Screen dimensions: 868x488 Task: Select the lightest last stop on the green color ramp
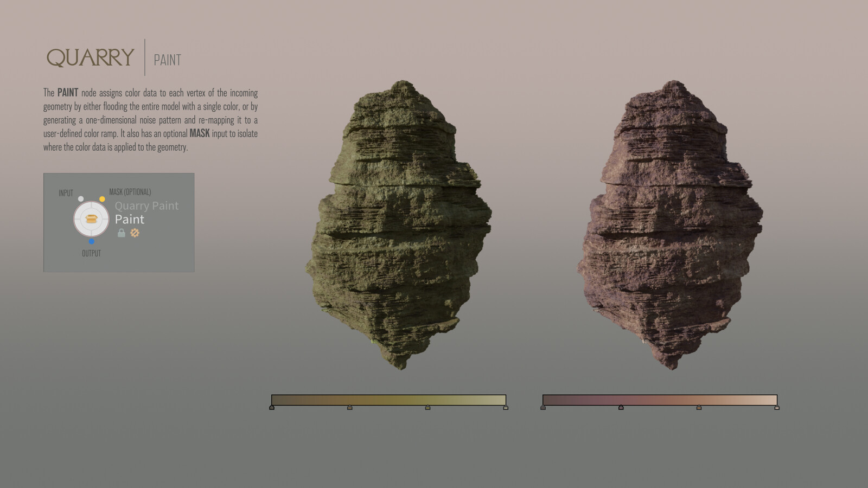coord(506,407)
